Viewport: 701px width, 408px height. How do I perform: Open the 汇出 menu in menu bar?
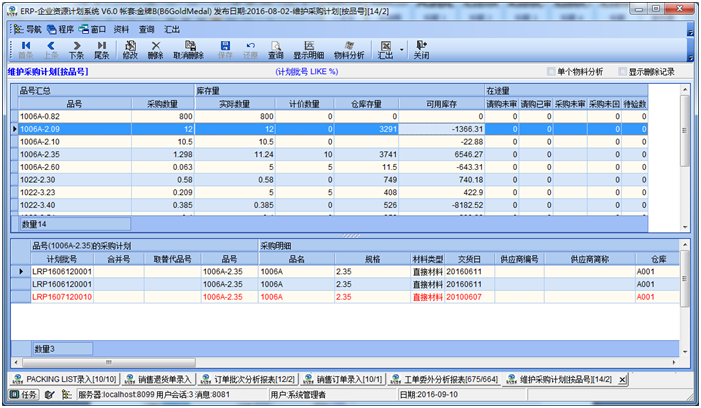172,29
